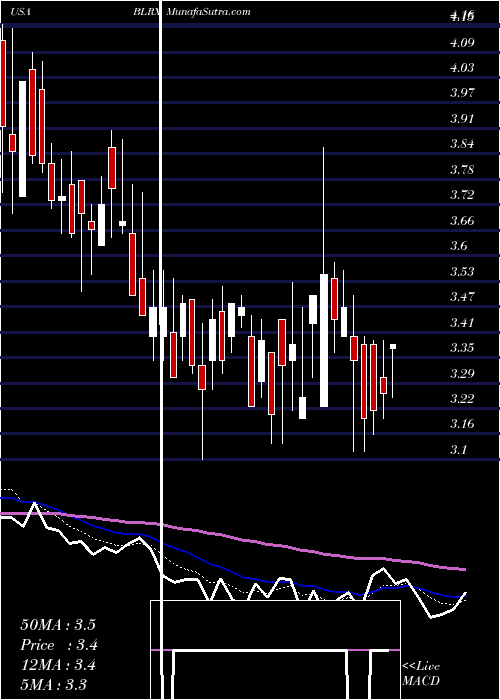Click the tall white candle with 3.84 wick
The width and height of the screenshot is (500, 700).
[x=324, y=340]
